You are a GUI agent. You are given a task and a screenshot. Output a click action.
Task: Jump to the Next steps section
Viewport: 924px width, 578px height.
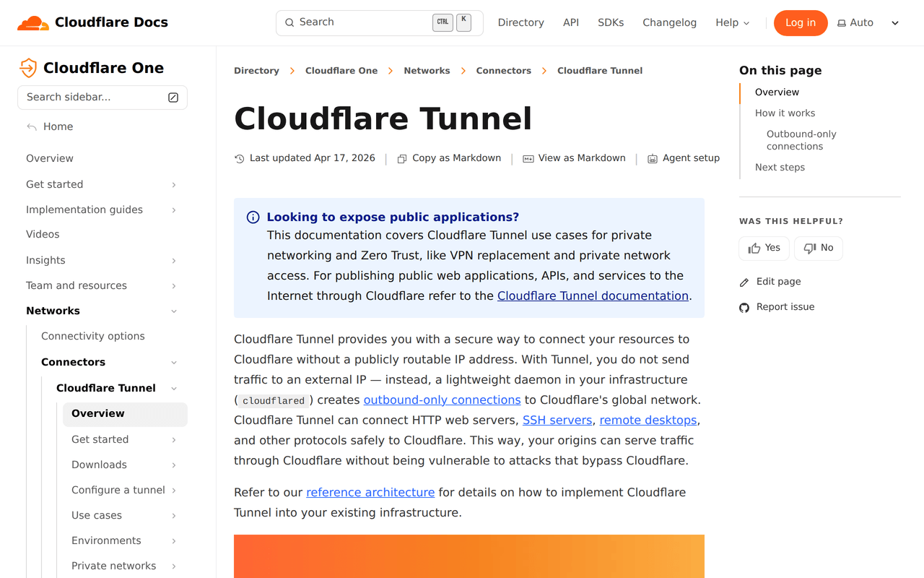pyautogui.click(x=780, y=168)
